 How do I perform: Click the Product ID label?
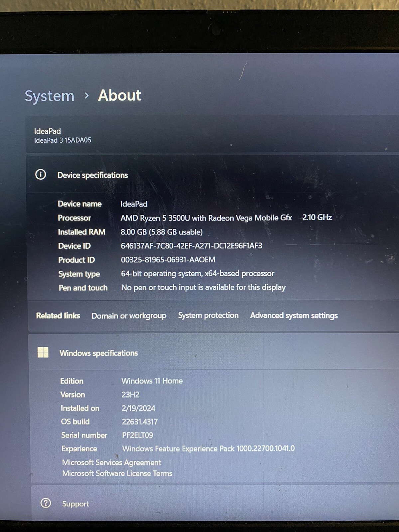point(77,260)
